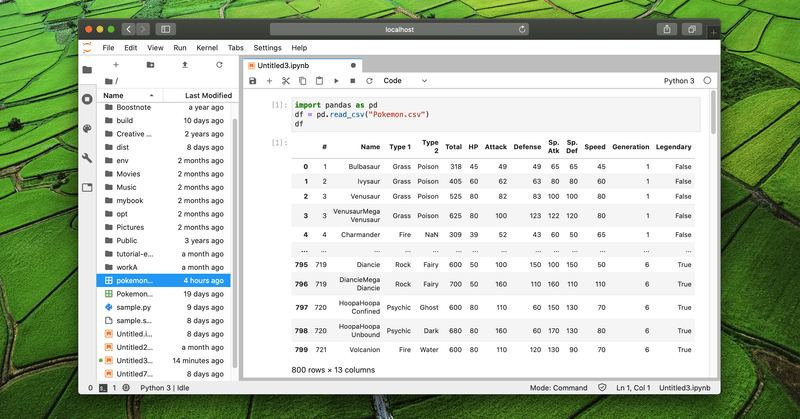The width and height of the screenshot is (800, 419).
Task: Cut selected cell using the scissors icon
Action: (286, 81)
